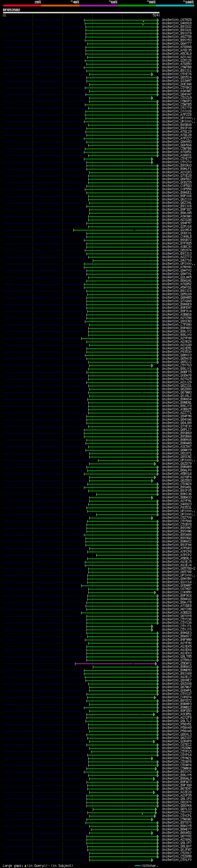Click the UniRef100_Q9SCN3 label

tap(177, 321)
